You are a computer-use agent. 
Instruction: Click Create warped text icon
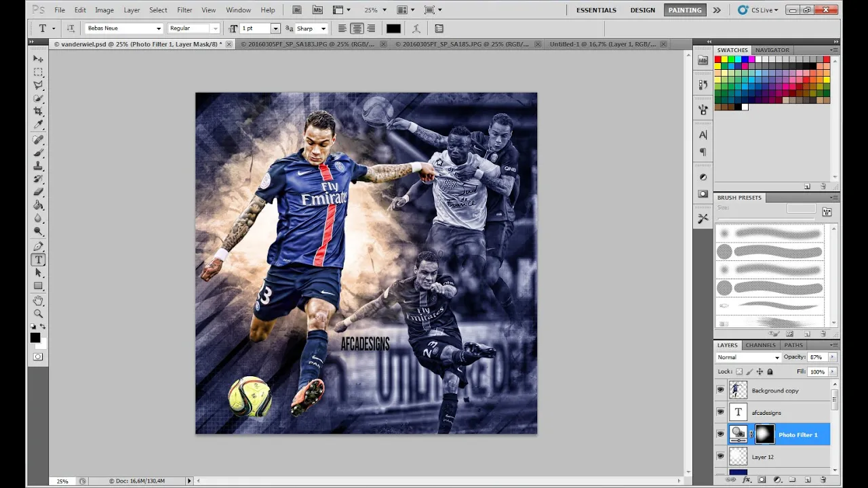point(416,28)
